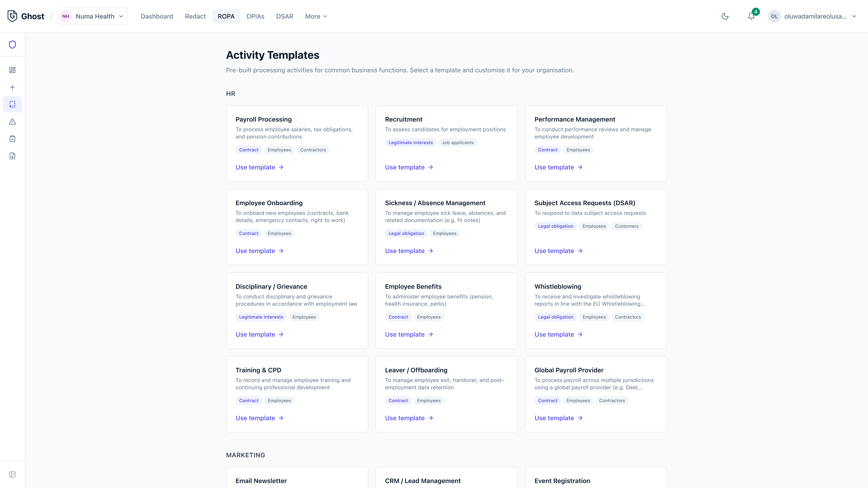Use the Payroll Processing template link
This screenshot has height=488, width=868.
[259, 167]
